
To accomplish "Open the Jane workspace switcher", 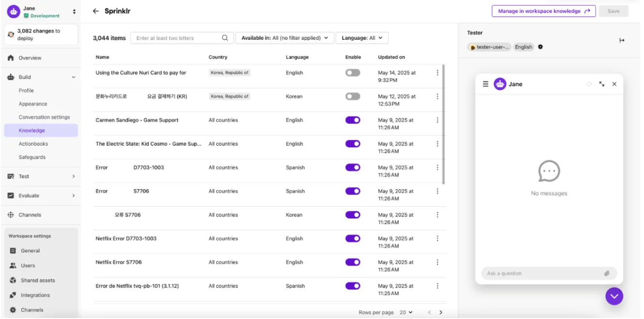I will tap(74, 12).
